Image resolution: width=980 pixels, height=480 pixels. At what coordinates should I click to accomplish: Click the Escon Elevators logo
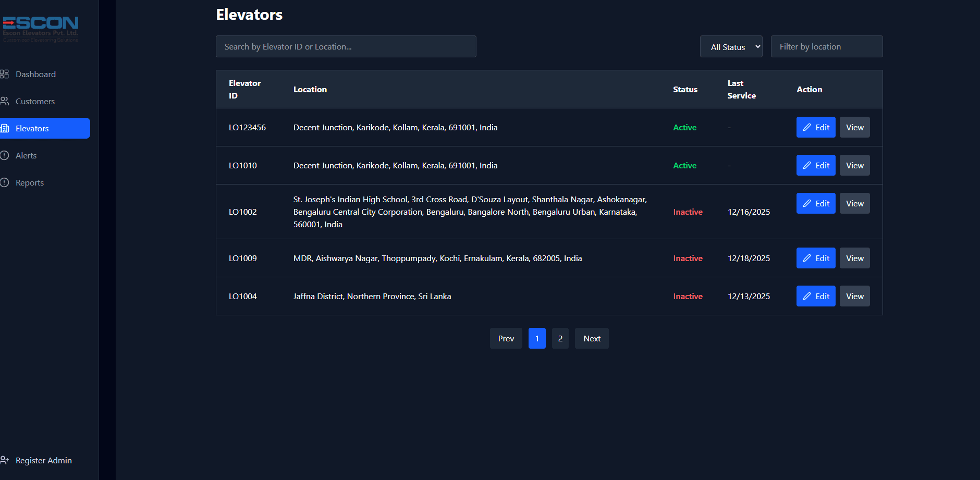tap(41, 29)
